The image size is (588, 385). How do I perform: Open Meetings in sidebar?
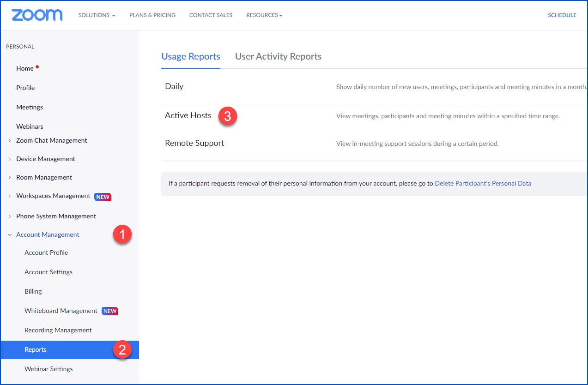click(x=30, y=107)
